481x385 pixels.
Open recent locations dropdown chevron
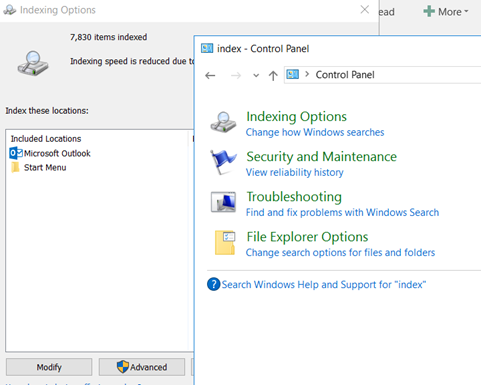click(x=256, y=76)
